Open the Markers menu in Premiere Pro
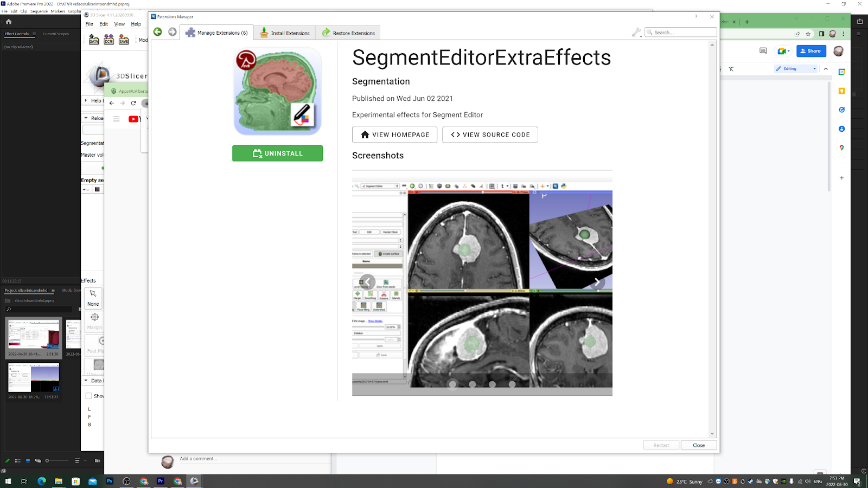The width and height of the screenshot is (868, 488). (58, 11)
